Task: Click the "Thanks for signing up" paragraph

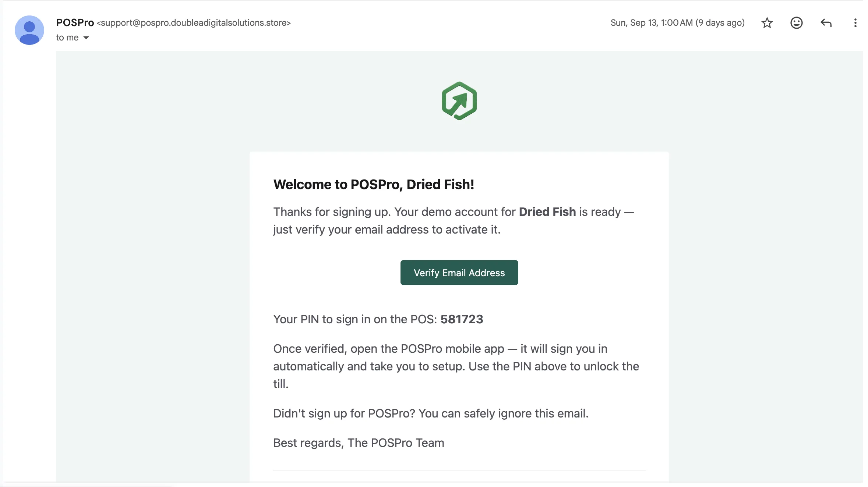Action: tap(454, 221)
